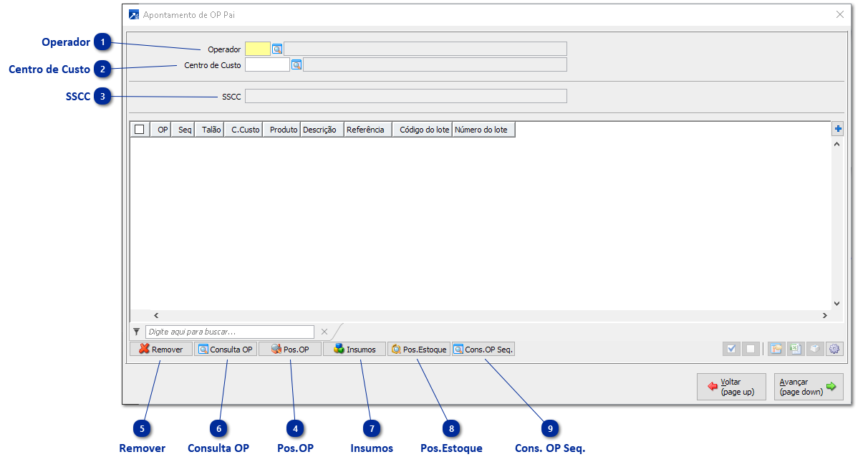Image resolution: width=868 pixels, height=467 pixels.
Task: Click the select-all checkmark icon
Action: click(731, 350)
